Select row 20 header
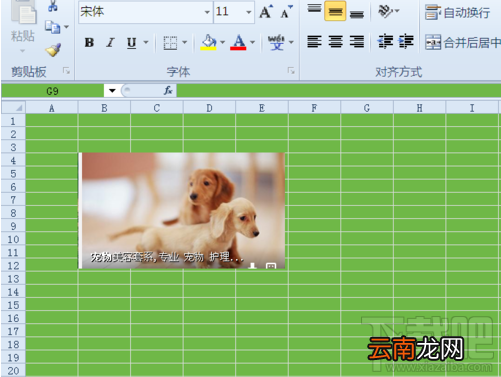This screenshot has width=501, height=377. (x=13, y=370)
